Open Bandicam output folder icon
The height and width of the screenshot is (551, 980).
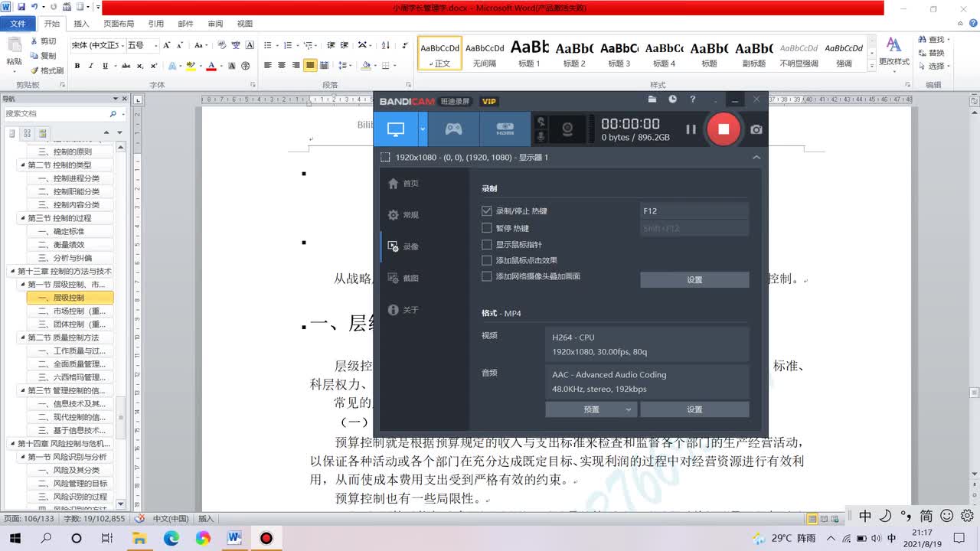(x=652, y=99)
